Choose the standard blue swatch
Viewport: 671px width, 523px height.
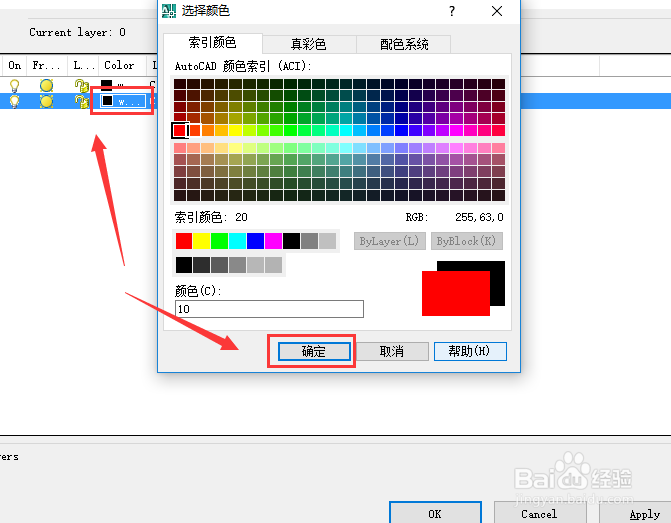click(255, 241)
